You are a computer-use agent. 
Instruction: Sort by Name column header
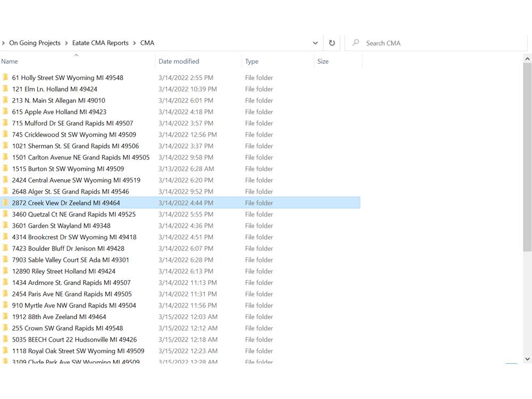point(10,61)
